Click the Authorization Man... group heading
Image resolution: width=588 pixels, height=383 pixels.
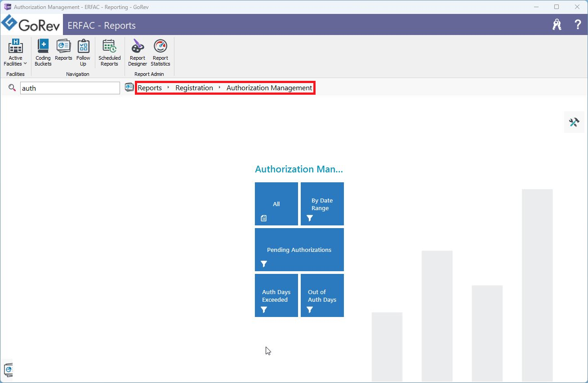tap(299, 169)
